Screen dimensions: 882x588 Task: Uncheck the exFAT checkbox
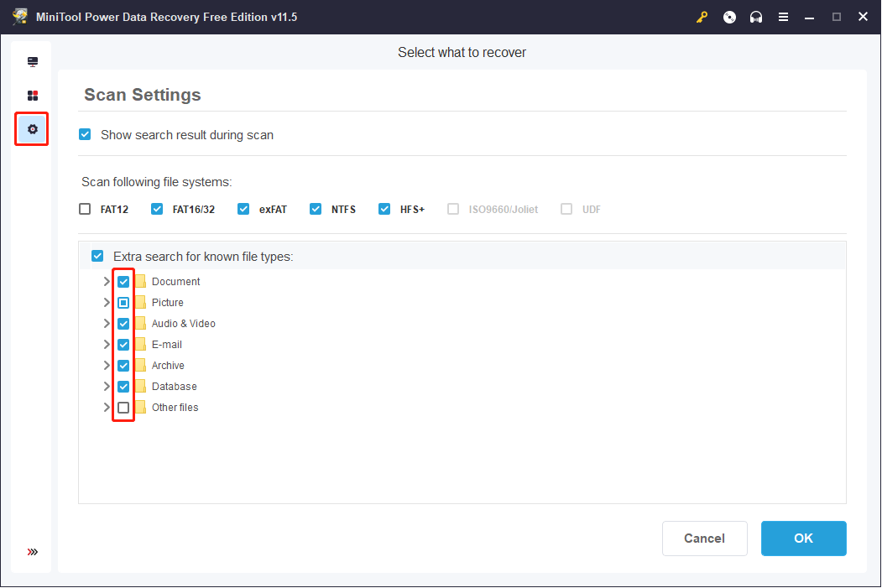243,209
